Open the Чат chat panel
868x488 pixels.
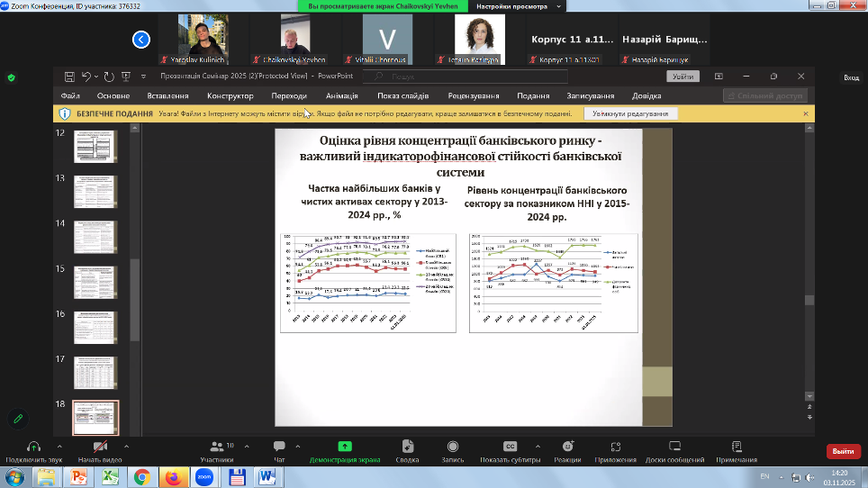pyautogui.click(x=279, y=446)
